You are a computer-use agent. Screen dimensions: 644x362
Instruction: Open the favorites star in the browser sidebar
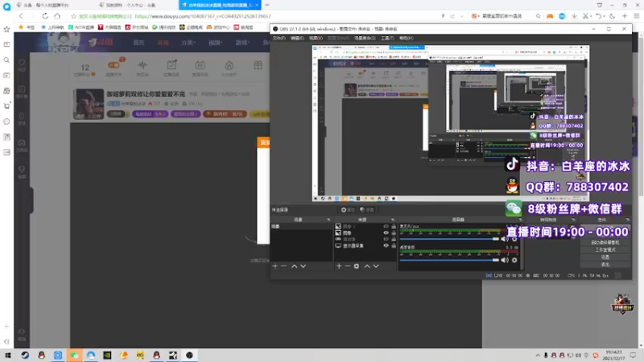pos(6,29)
